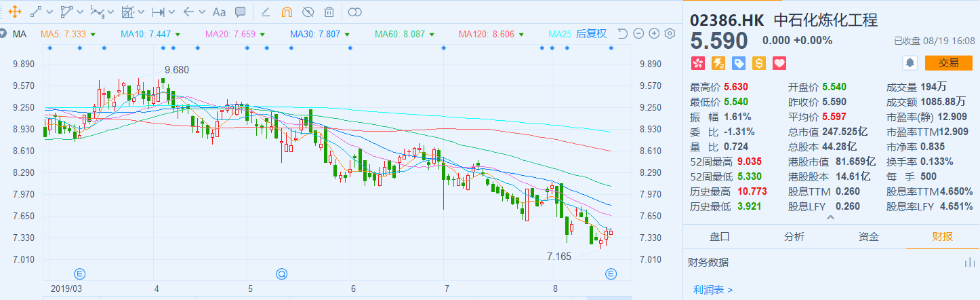
Task: Select the wave pattern numbering tool
Action: [97, 12]
